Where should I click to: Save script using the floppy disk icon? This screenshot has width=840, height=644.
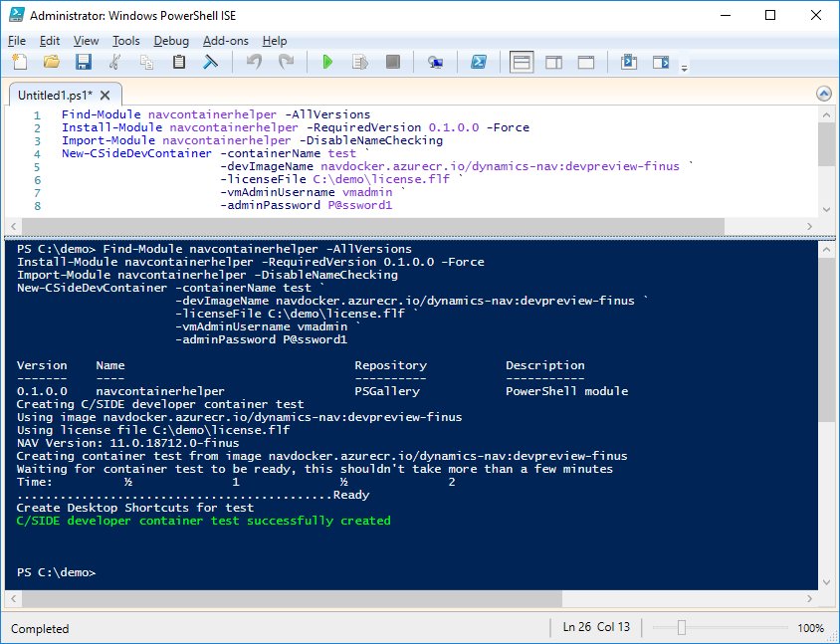coord(83,62)
